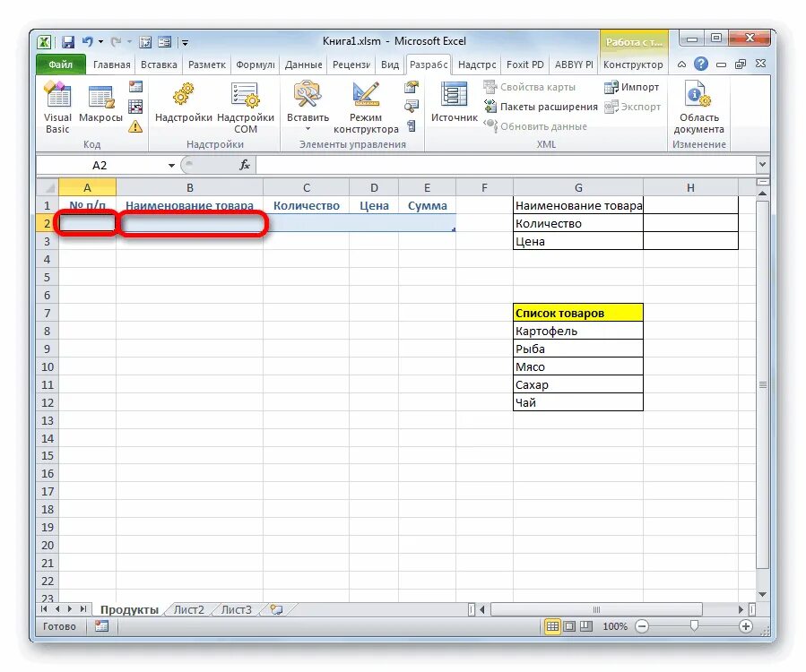Image resolution: width=806 pixels, height=672 pixels.
Task: Click the Record Macro small icon
Action: tap(135, 87)
